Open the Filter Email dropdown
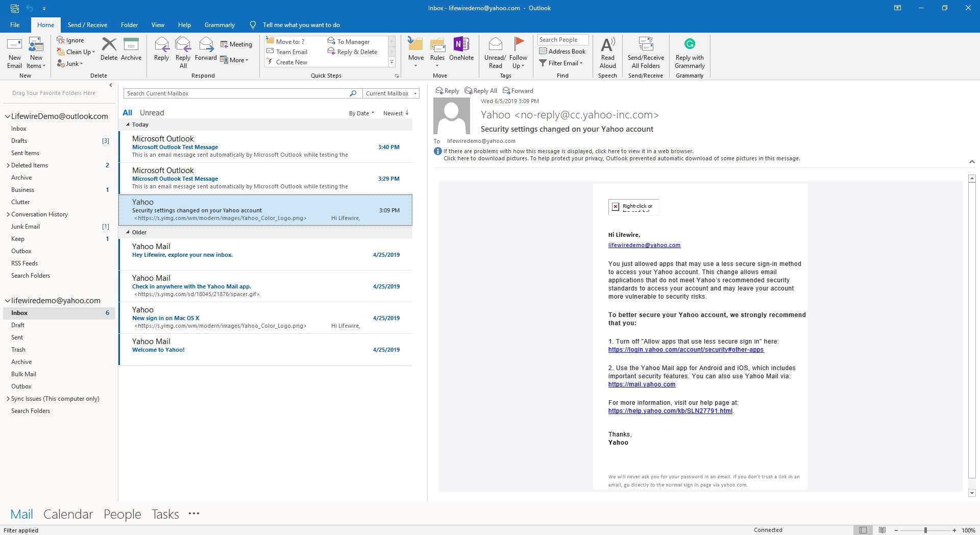The height and width of the screenshot is (535, 980). (561, 63)
